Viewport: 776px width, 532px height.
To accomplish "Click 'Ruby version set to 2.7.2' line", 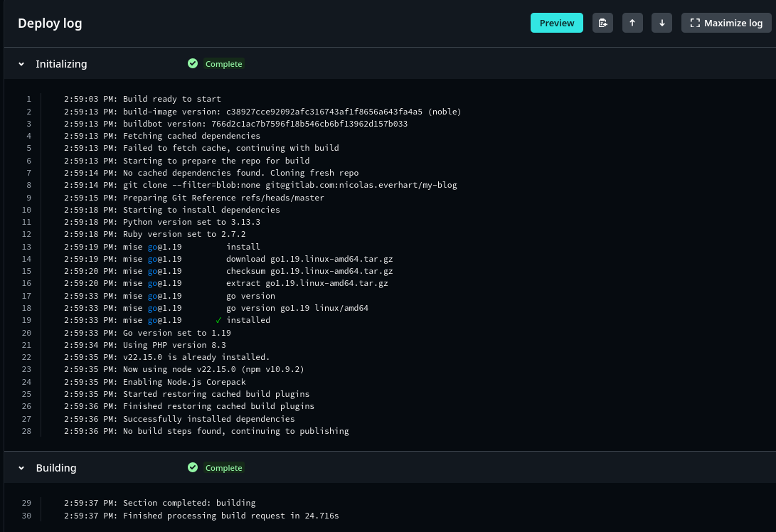I will pos(155,234).
